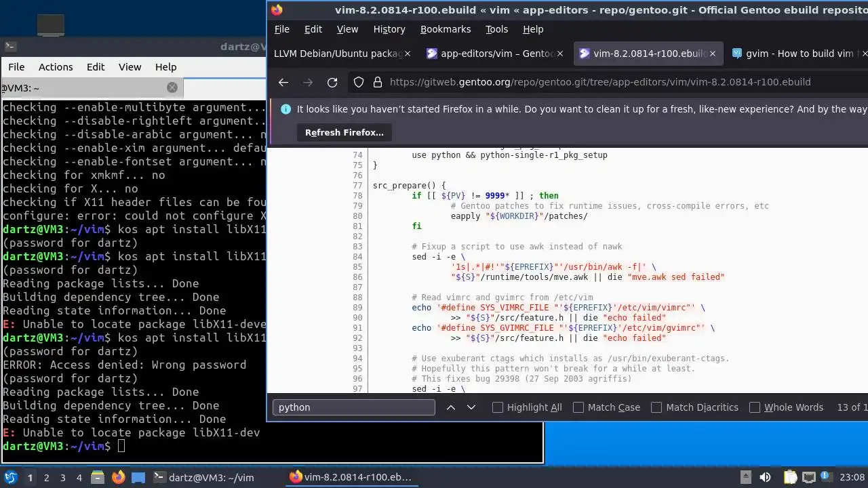Screen dimensions: 868x488
Task: Focus the find bar field containing python
Action: point(354,407)
